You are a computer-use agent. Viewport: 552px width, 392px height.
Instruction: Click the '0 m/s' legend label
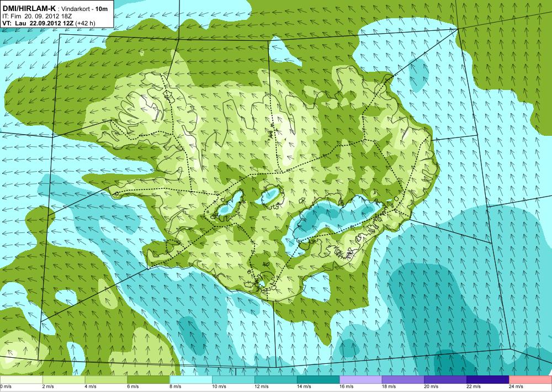6,386
